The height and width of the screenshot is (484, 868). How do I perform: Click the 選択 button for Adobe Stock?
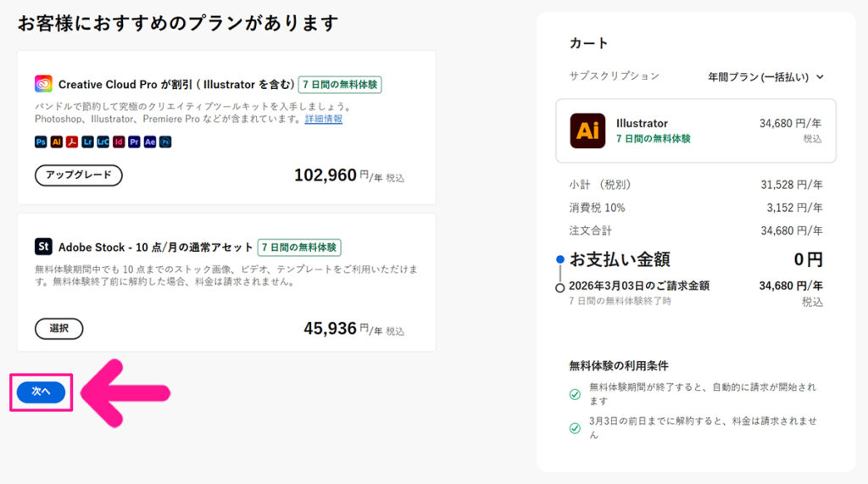[58, 328]
